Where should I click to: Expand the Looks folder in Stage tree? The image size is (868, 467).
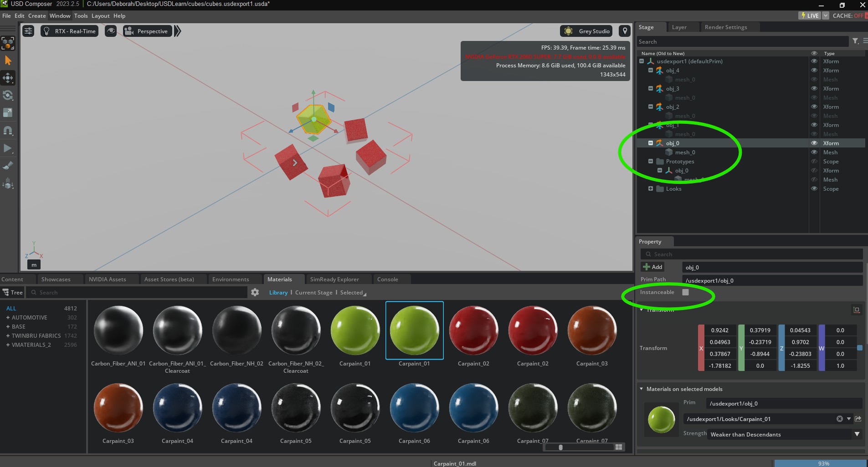coord(651,188)
